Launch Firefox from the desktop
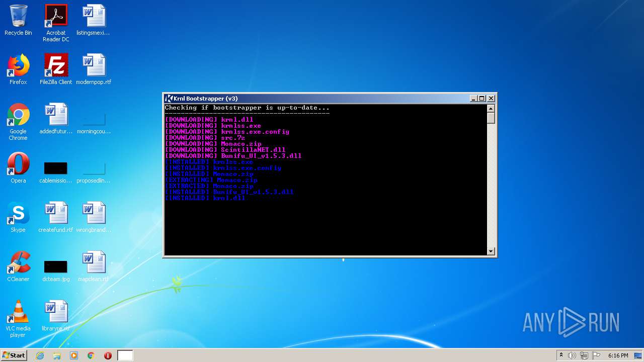 18,69
